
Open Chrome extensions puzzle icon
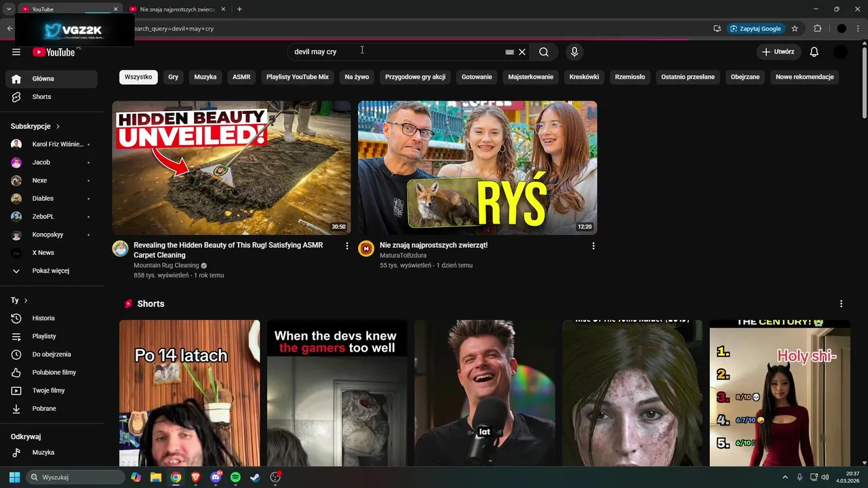click(817, 28)
